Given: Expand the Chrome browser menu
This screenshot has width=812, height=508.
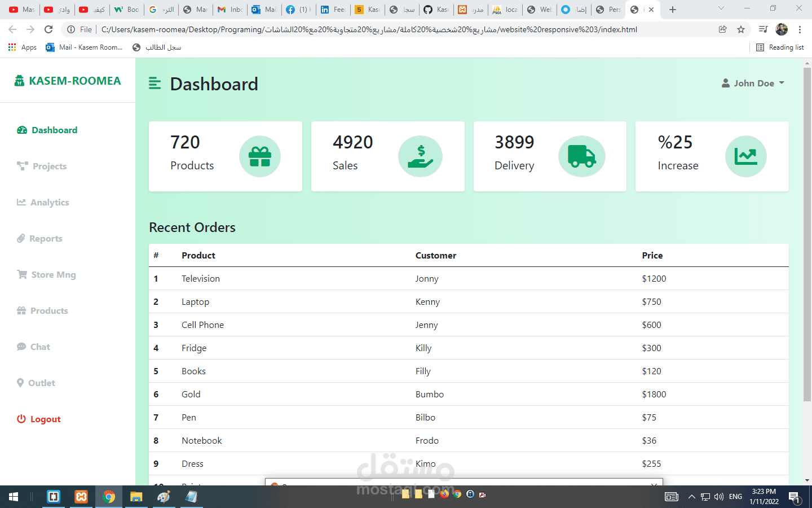Looking at the screenshot, I should (x=800, y=29).
